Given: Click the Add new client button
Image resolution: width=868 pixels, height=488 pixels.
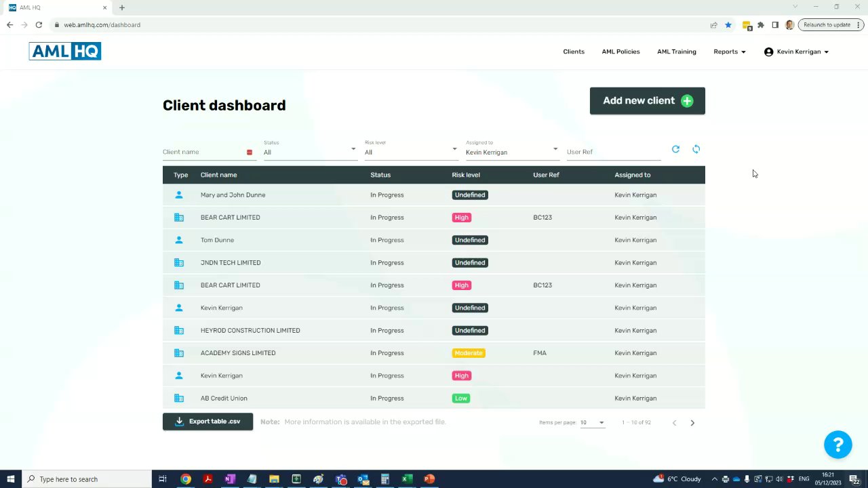Looking at the screenshot, I should click(x=648, y=101).
